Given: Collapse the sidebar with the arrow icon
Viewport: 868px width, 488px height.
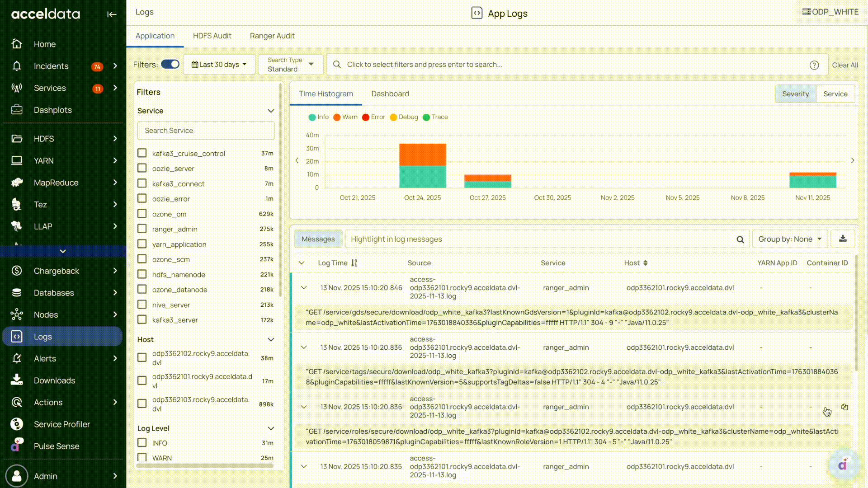Looking at the screenshot, I should [112, 14].
